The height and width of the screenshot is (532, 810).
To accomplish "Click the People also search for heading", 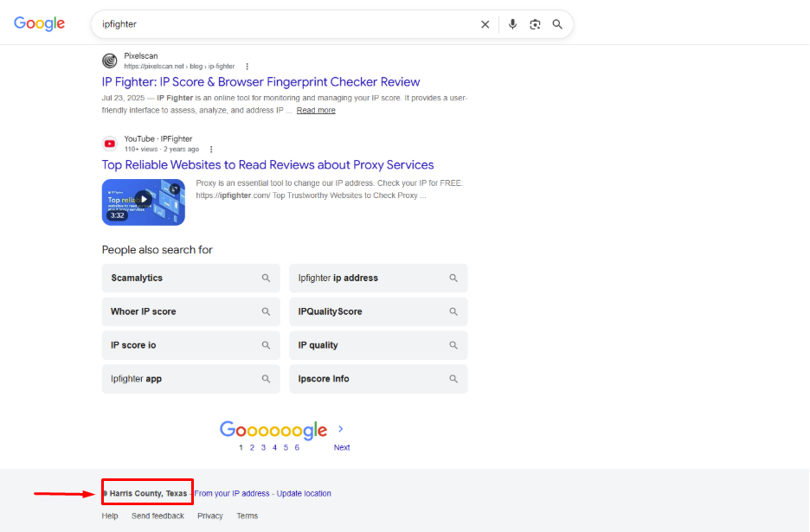I will point(157,250).
